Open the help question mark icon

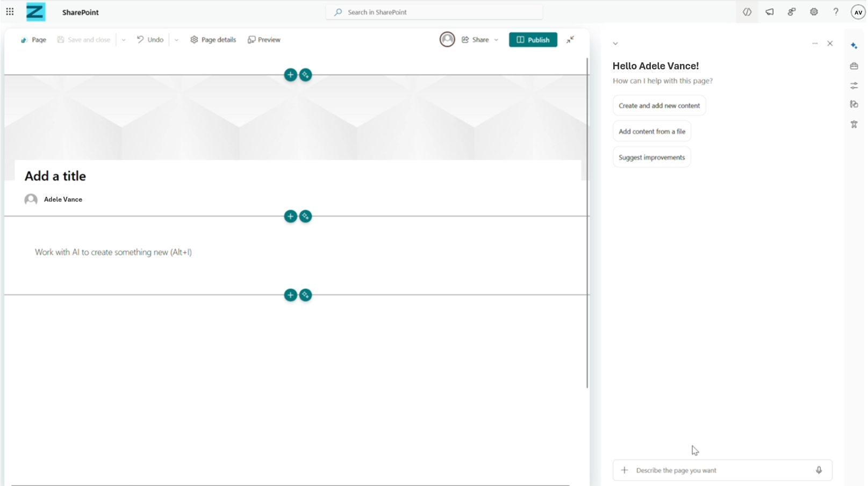tap(835, 12)
